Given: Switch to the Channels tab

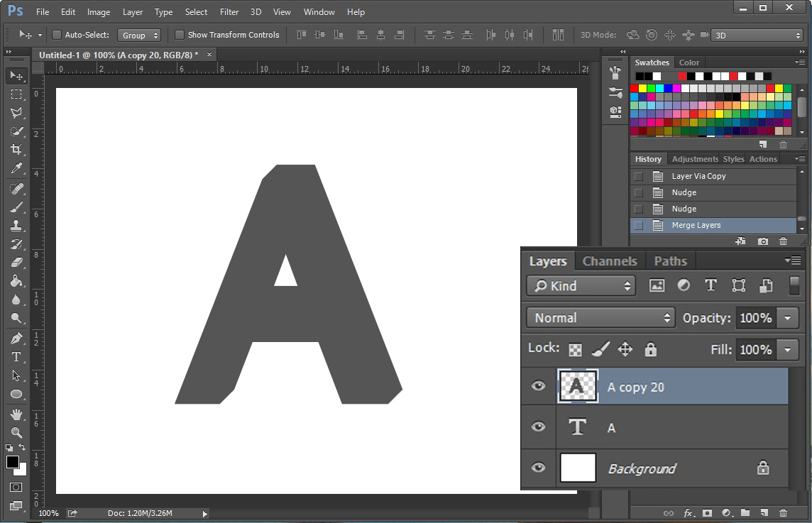Looking at the screenshot, I should [610, 261].
